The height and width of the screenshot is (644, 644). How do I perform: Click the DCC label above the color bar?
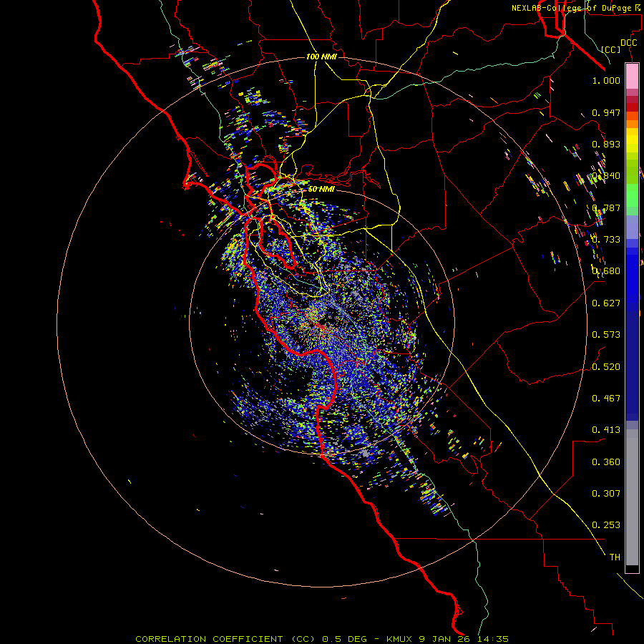[x=629, y=43]
